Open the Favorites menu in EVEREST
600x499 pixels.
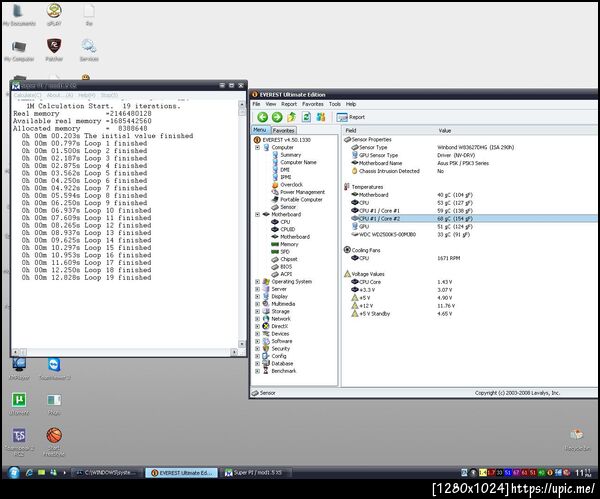(x=313, y=104)
